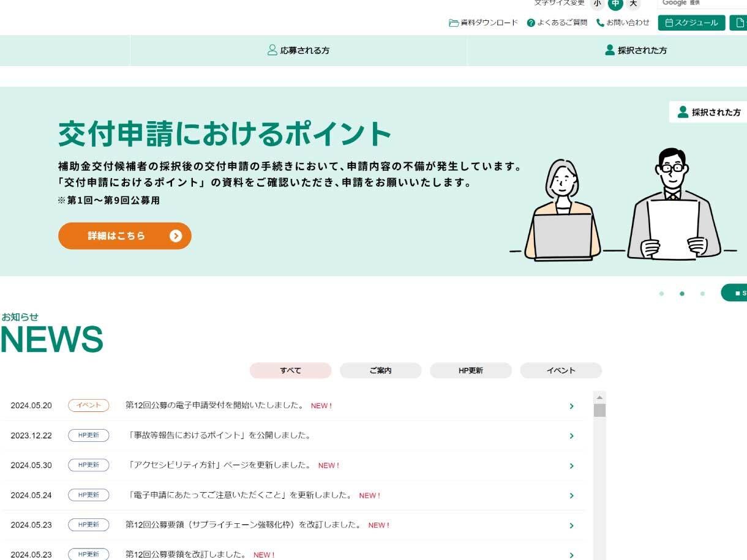
Task: Click the news list scrollbar up arrow
Action: click(599, 397)
